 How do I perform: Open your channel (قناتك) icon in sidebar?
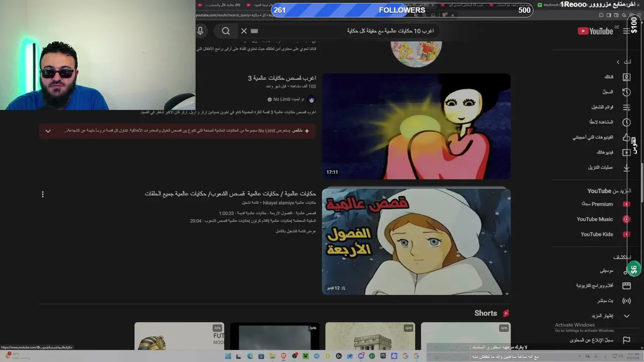tap(626, 77)
